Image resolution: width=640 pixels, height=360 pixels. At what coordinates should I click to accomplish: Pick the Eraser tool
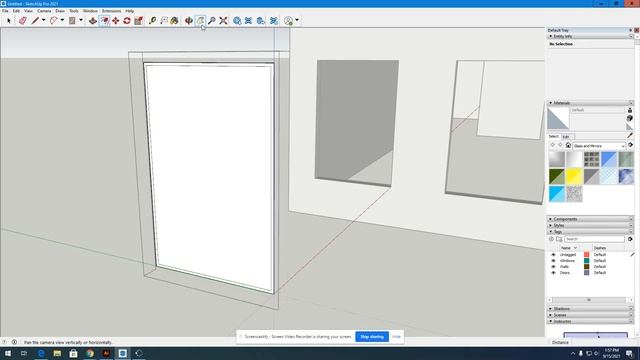23,20
